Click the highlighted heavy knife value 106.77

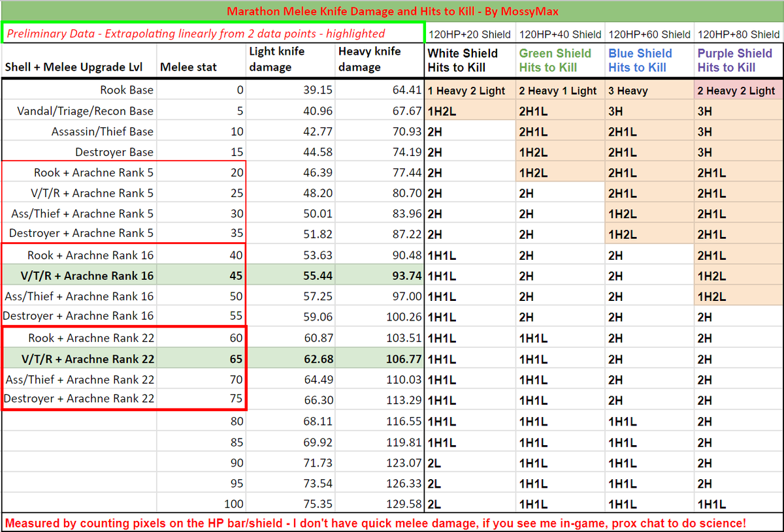[380, 359]
